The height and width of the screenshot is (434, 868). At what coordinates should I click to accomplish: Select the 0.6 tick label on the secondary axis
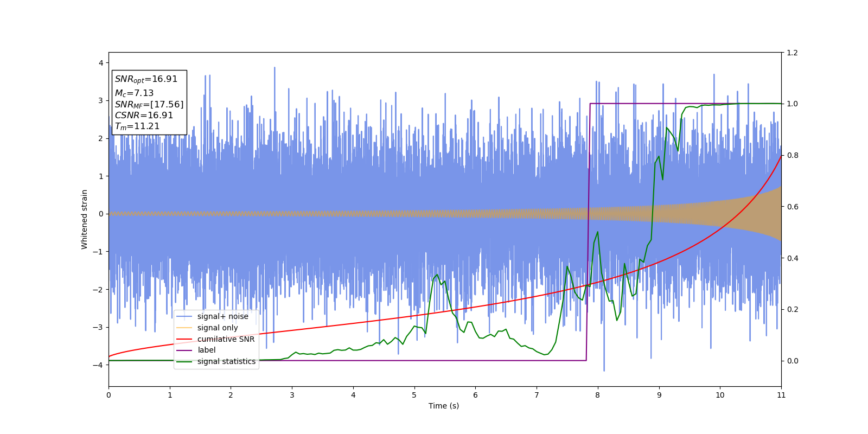792,207
